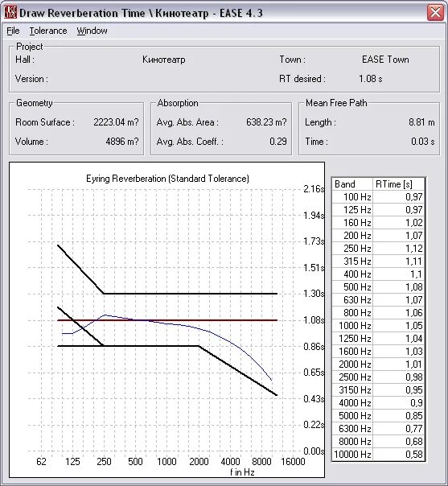The image size is (448, 486).
Task: Select the 3150 Hz band row
Action: (x=378, y=390)
